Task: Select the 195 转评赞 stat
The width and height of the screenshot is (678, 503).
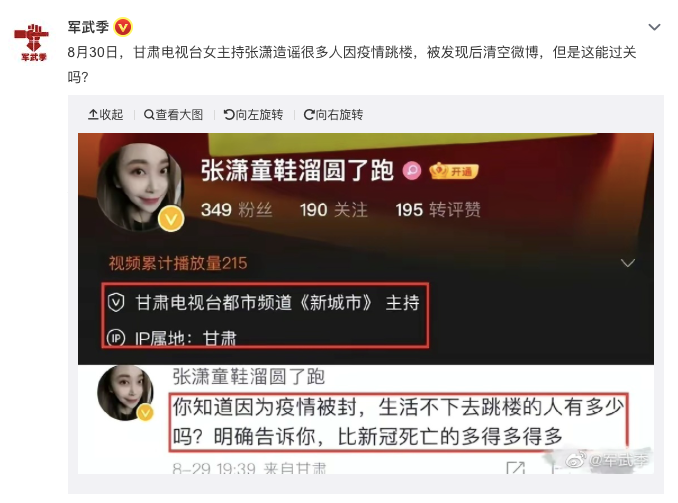Action: coord(438,210)
